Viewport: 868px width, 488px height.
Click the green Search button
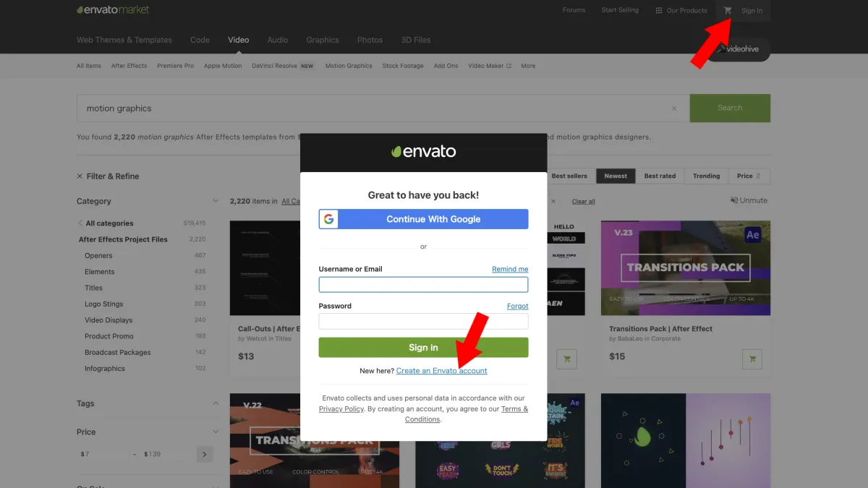(x=730, y=108)
